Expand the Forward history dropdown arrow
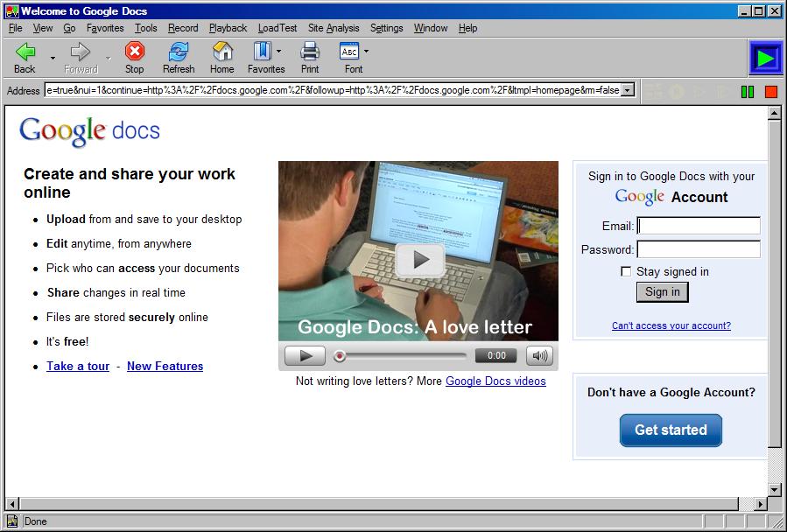Screen dimensions: 787x532 [x=108, y=59]
